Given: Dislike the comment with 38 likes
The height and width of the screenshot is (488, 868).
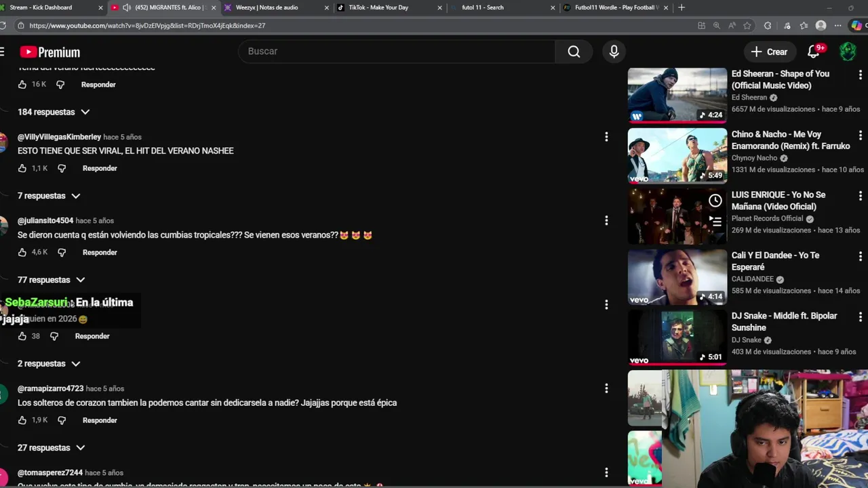Looking at the screenshot, I should tap(54, 336).
